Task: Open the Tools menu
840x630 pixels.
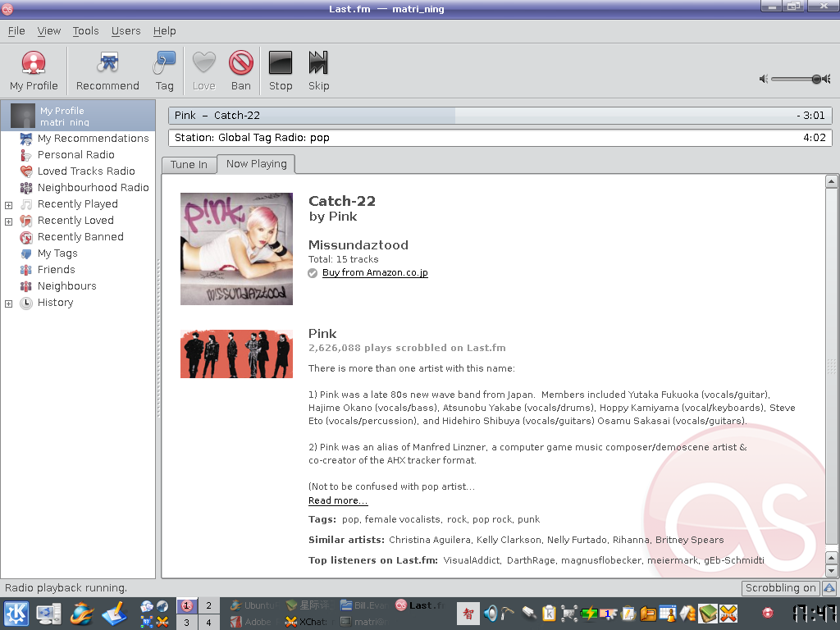Action: pos(85,31)
